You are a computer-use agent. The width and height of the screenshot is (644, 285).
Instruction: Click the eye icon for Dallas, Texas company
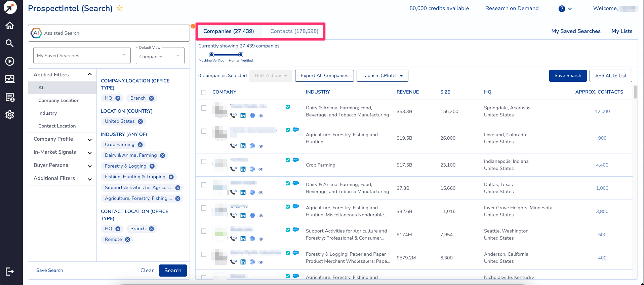coord(261,193)
